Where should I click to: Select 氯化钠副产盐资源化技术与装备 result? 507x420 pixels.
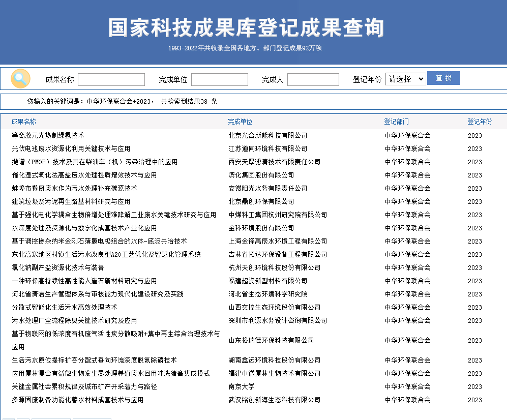57,267
